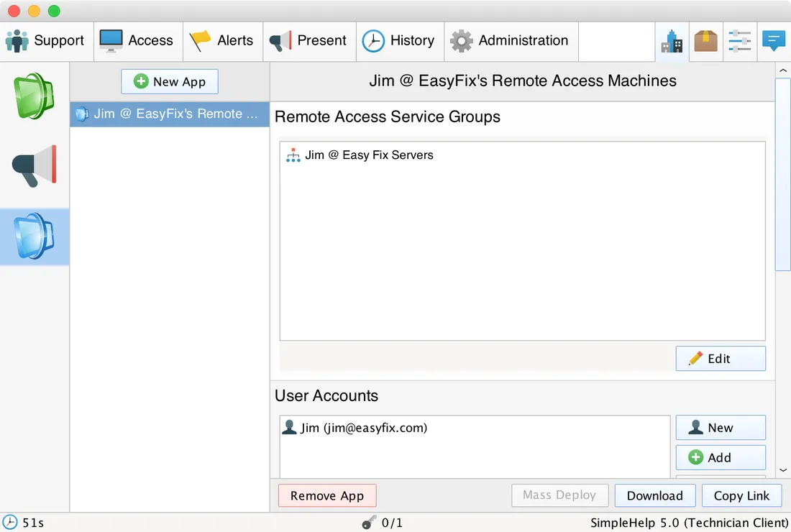
Task: Edit the Remote Access Service Groups
Action: (720, 358)
